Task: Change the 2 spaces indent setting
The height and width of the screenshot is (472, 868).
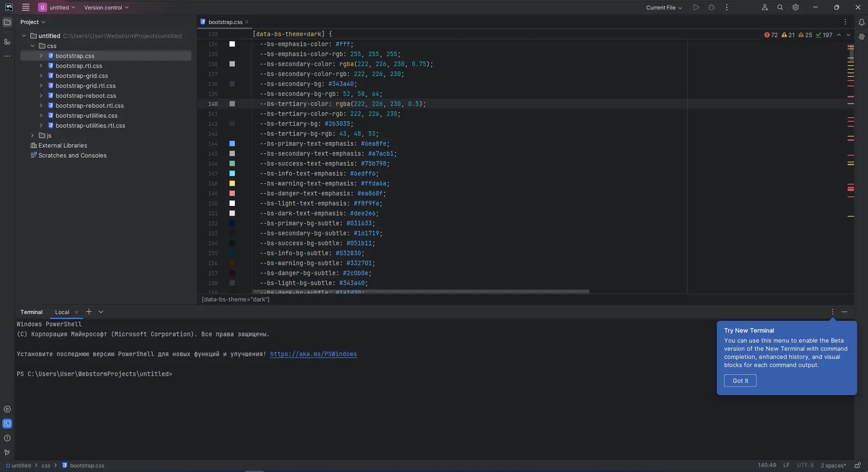Action: (x=833, y=465)
